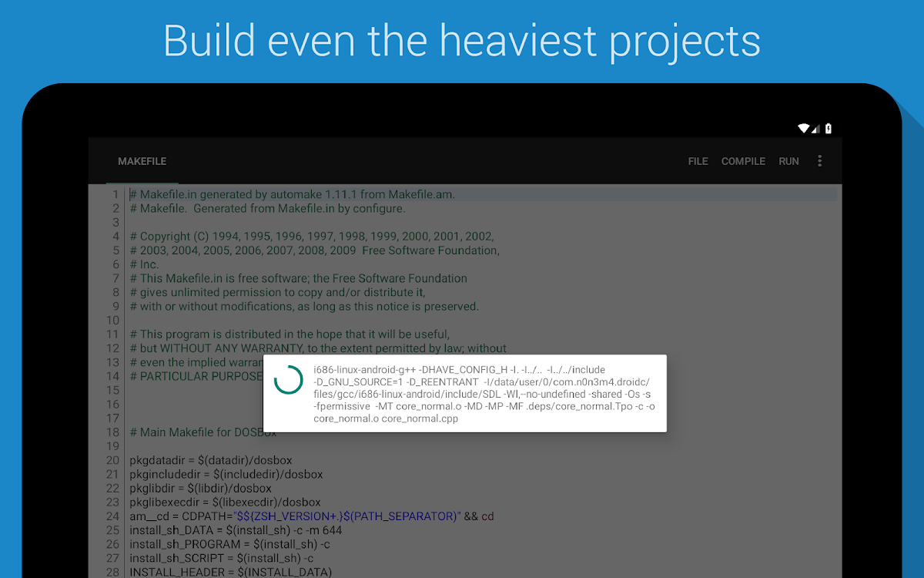Click the Copyright (C) 1994 comment line
The width and height of the screenshot is (924, 578).
[312, 237]
